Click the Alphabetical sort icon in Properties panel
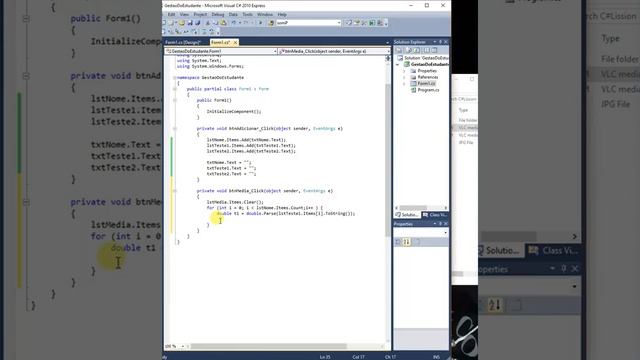This screenshot has height=360, width=640. (x=407, y=242)
